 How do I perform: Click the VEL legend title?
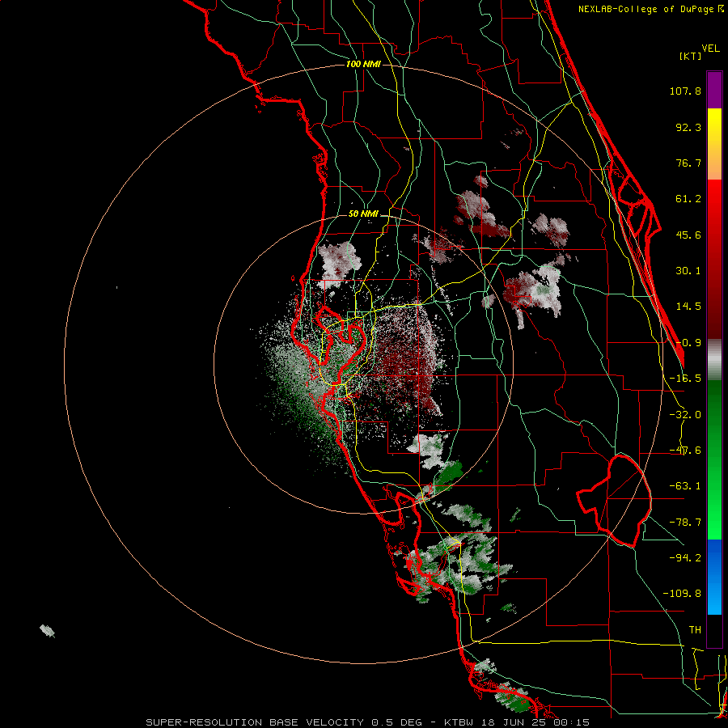(710, 49)
